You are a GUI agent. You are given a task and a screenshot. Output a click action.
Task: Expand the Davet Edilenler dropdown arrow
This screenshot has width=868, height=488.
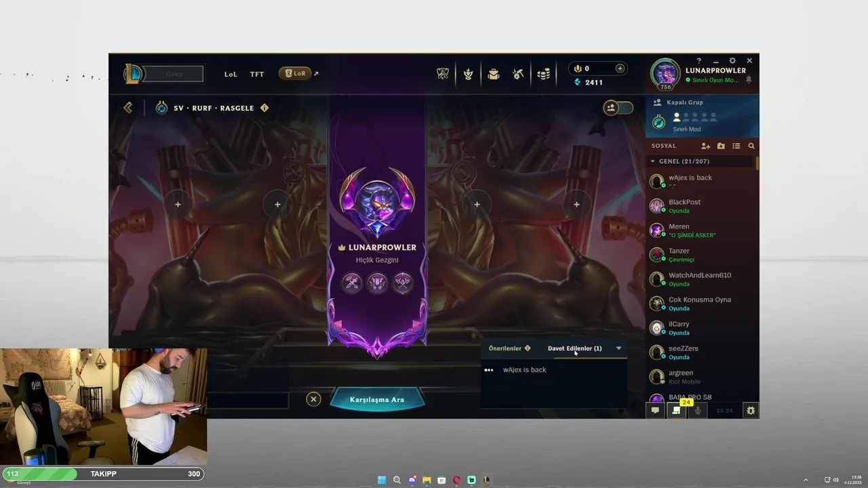coord(618,348)
